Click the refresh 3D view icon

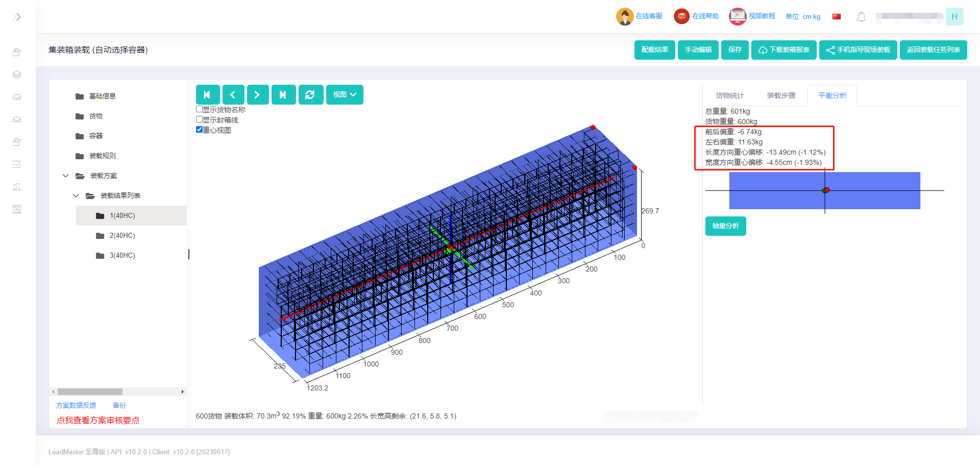pyautogui.click(x=310, y=95)
